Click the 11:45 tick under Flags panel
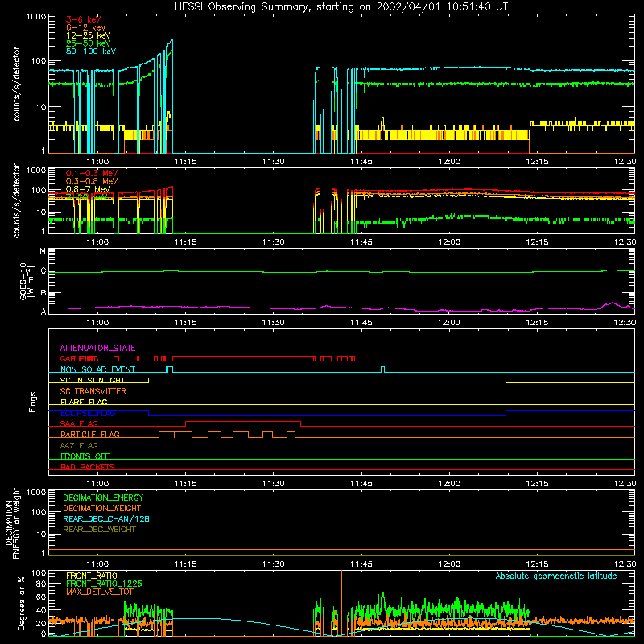The width and height of the screenshot is (644, 644). pos(361,484)
